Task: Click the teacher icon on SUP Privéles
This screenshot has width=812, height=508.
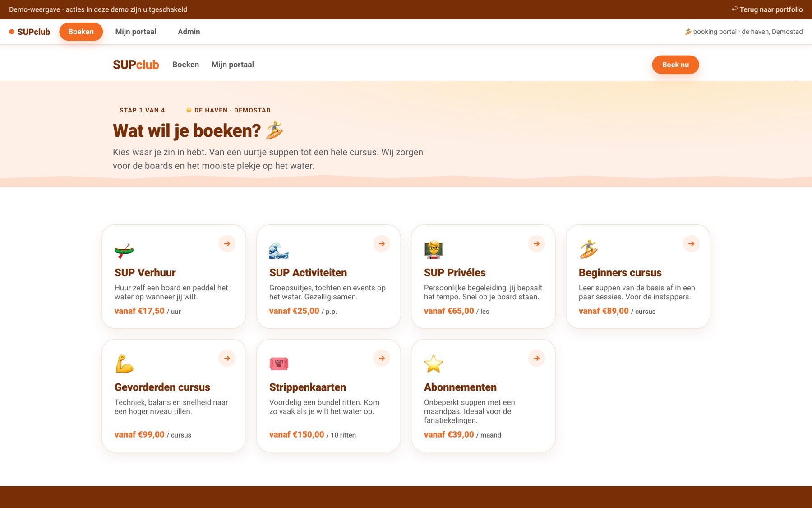Action: (x=434, y=250)
